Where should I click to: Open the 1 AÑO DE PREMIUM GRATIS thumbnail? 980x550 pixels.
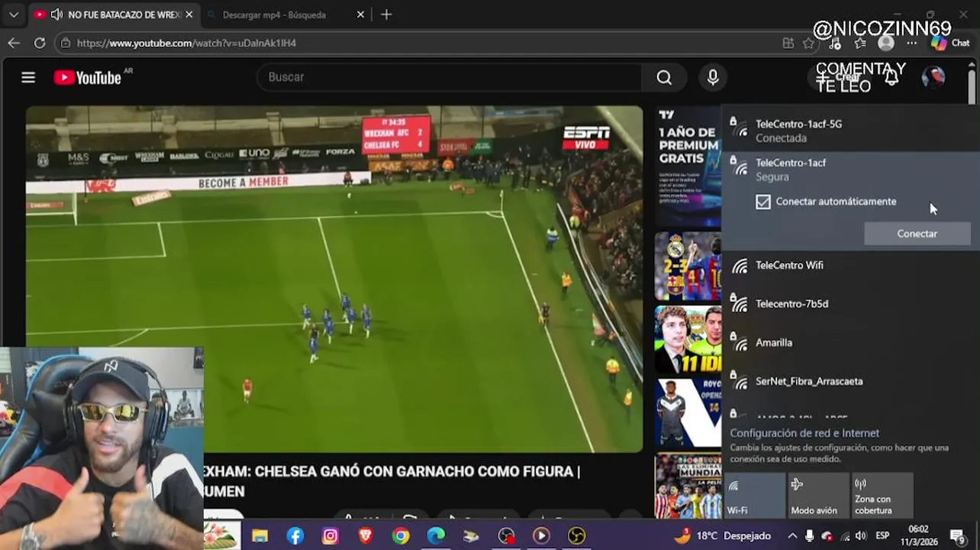pyautogui.click(x=688, y=166)
